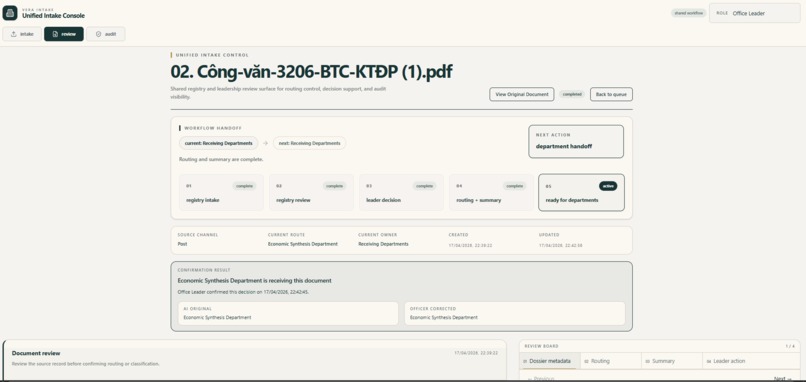806x382 pixels.
Task: Click the Current Owner value Receiving Departments
Action: tap(383, 244)
